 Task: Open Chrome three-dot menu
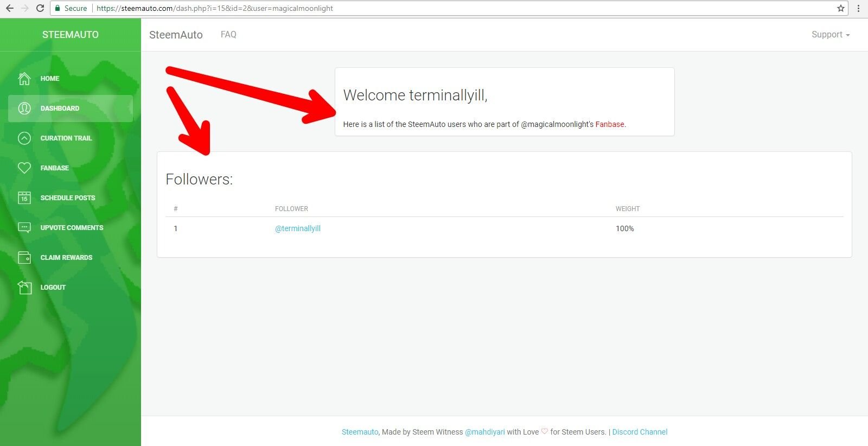click(x=858, y=8)
